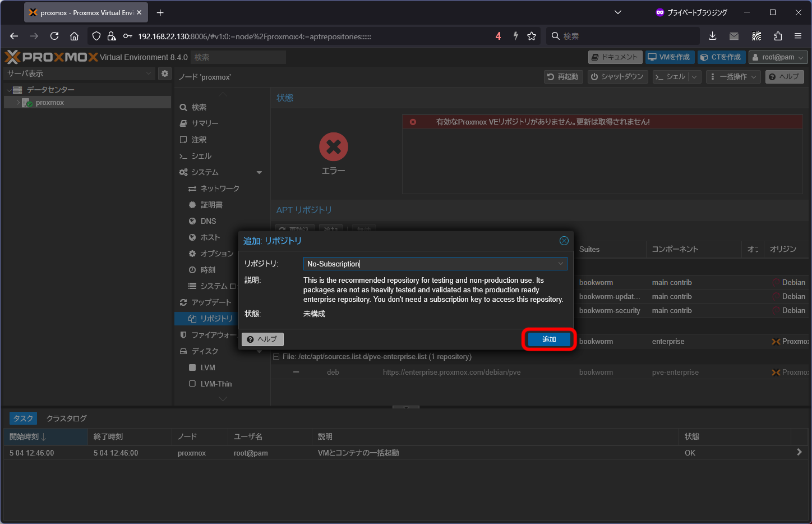Viewport: 812px width, 524px height.
Task: Sort tasks by End Time (終了時刻) column
Action: 130,436
